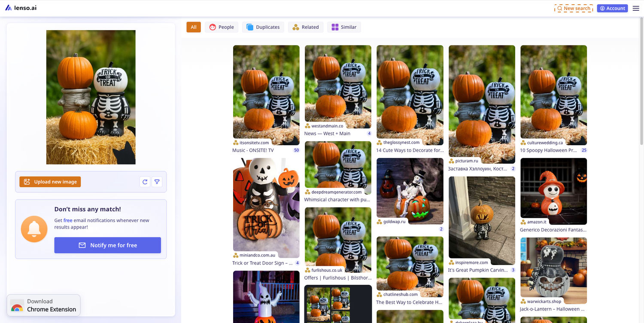
Task: Open the hamburger menu in the top right
Action: [636, 8]
